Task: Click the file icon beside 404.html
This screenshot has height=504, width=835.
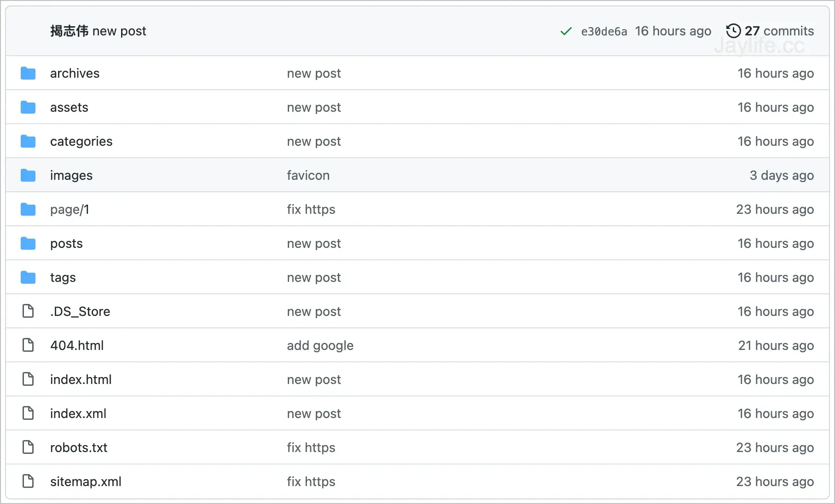Action: [x=28, y=345]
